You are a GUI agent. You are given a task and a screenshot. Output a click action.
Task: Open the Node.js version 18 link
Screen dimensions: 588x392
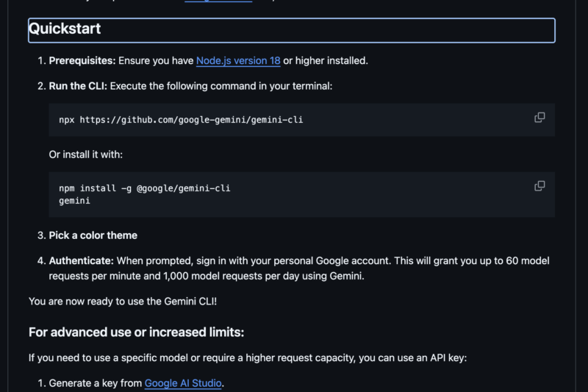[x=238, y=61]
